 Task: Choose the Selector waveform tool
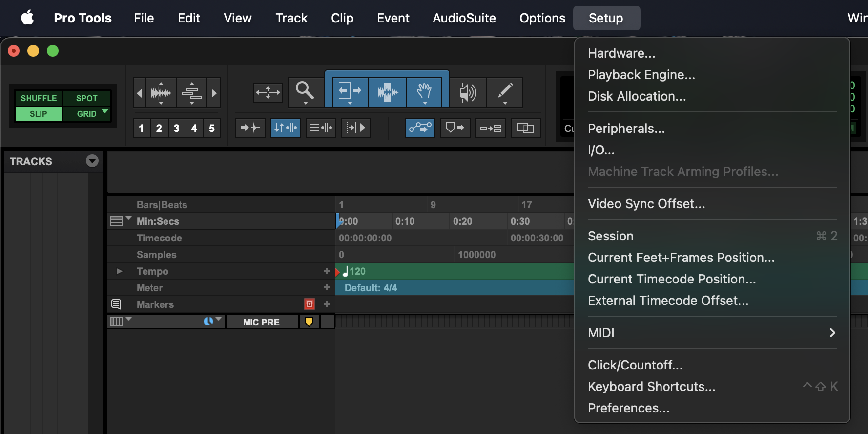[x=388, y=92]
